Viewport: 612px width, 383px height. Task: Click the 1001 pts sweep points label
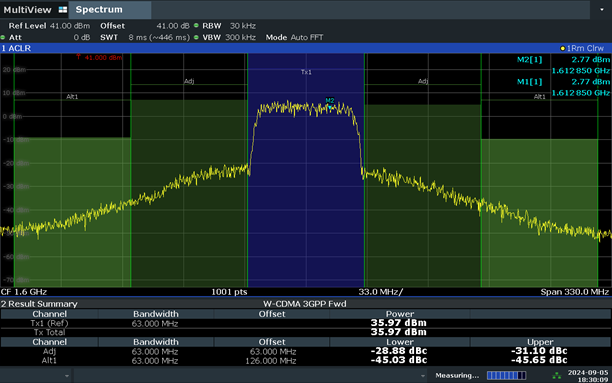(229, 292)
